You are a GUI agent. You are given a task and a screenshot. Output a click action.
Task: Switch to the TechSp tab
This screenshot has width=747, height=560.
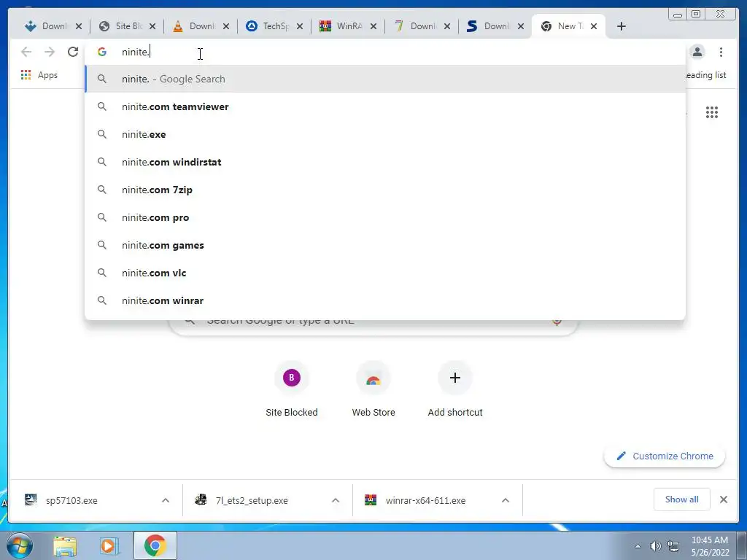pyautogui.click(x=274, y=26)
